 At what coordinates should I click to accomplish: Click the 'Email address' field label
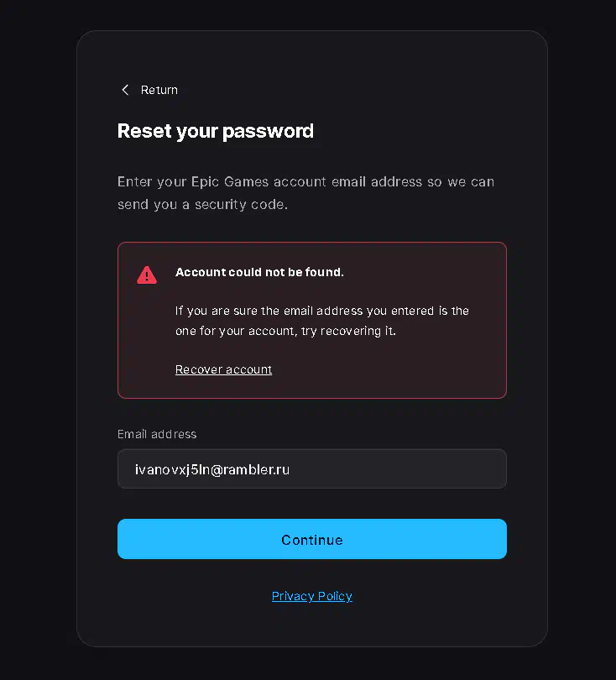(x=157, y=434)
